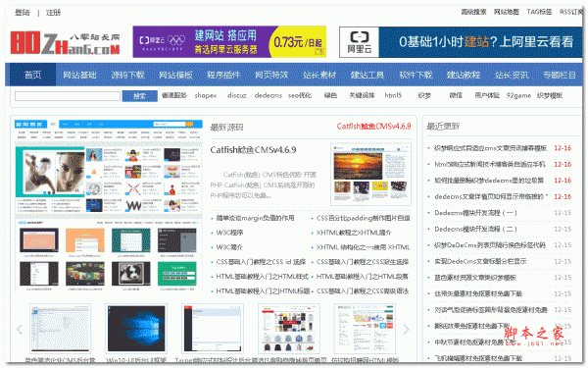Select discuz hot keyword
This screenshot has width=588, height=368.
pos(236,95)
